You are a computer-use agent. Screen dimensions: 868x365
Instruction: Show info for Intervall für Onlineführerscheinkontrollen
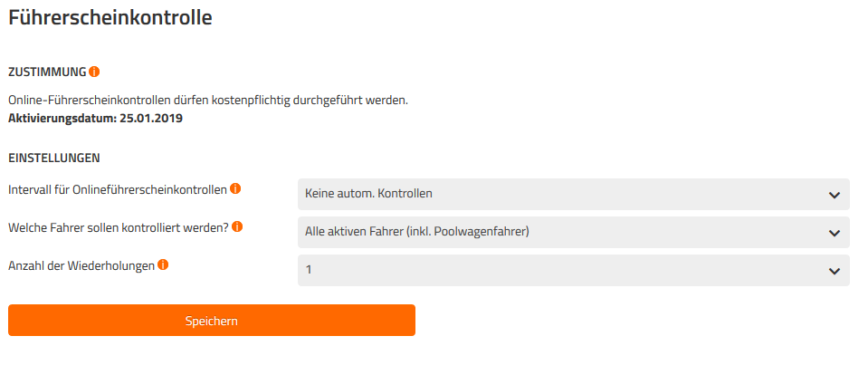click(235, 189)
